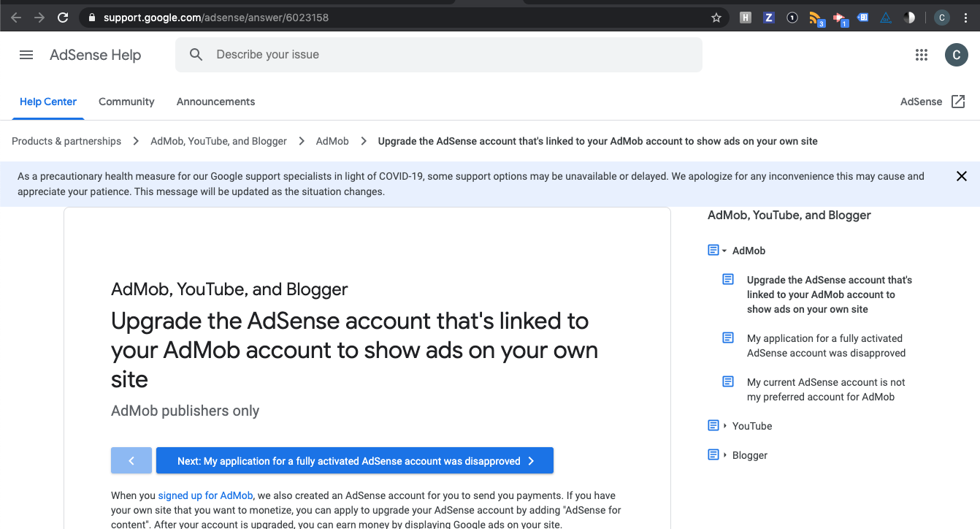Select sidebar article 'Upgrade the AdSense account'
This screenshot has height=529, width=980.
click(830, 294)
